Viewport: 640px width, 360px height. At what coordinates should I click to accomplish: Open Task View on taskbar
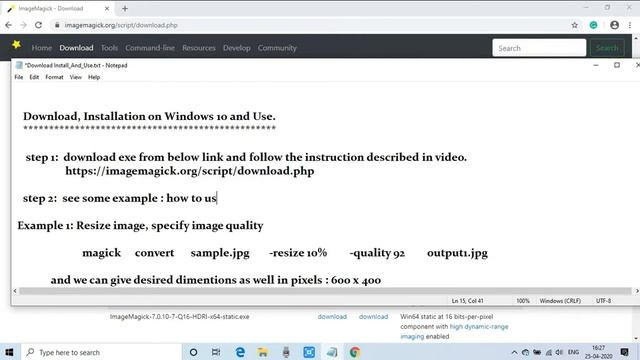pyautogui.click(x=216, y=352)
